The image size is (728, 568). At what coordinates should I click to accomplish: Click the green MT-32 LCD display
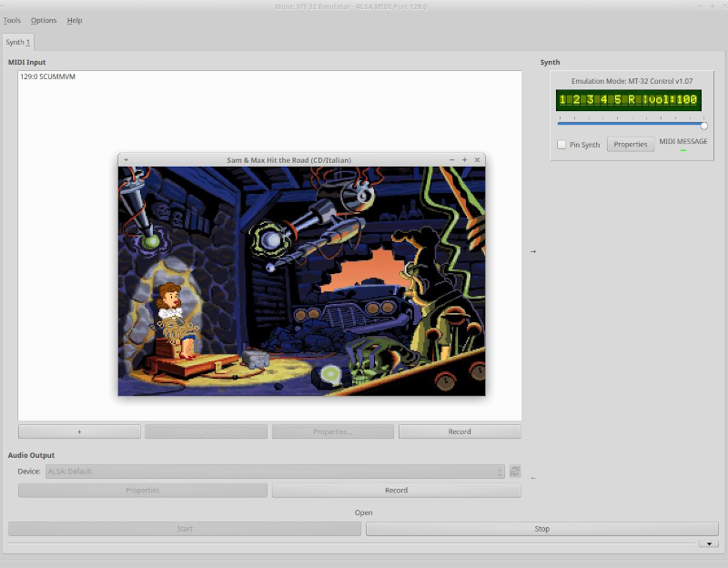pyautogui.click(x=629, y=100)
